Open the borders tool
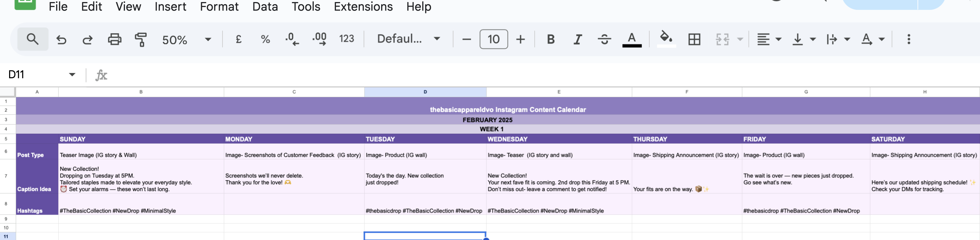The width and height of the screenshot is (980, 240). point(694,39)
